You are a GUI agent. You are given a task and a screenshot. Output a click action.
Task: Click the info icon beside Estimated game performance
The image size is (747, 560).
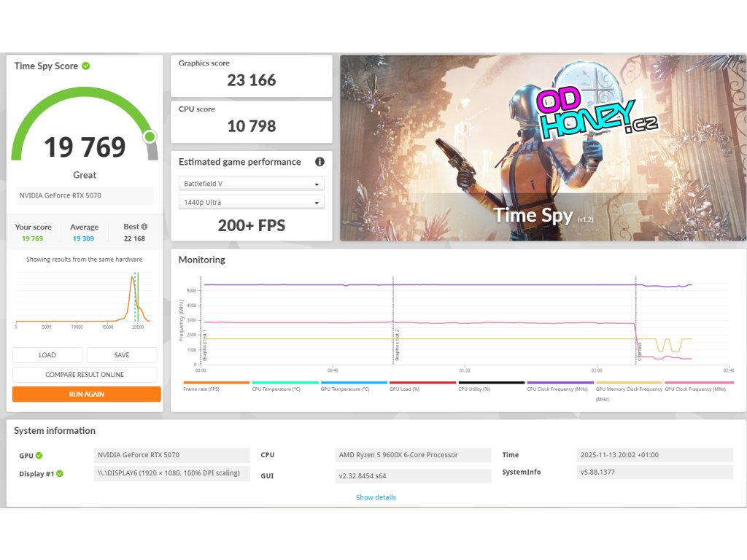pyautogui.click(x=320, y=162)
